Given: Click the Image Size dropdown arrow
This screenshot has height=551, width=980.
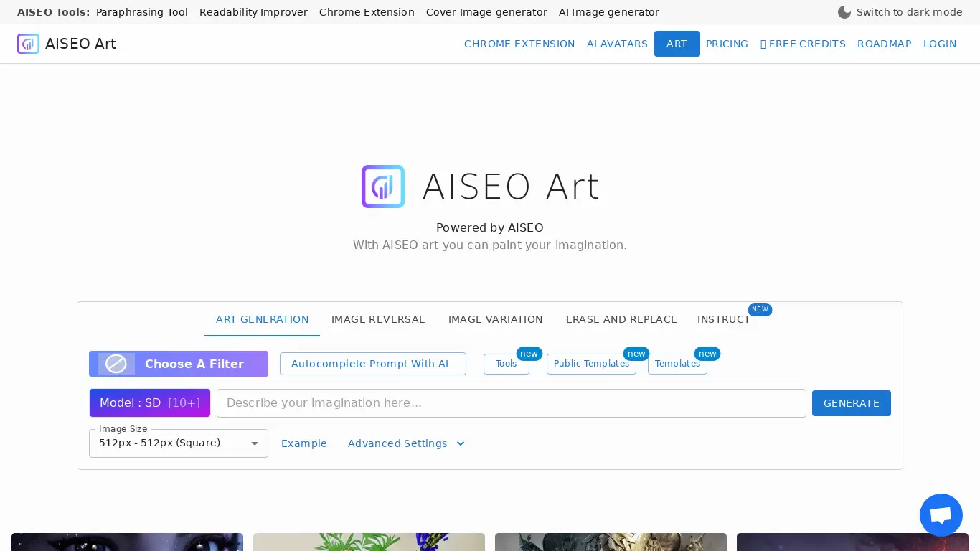Looking at the screenshot, I should pyautogui.click(x=255, y=443).
